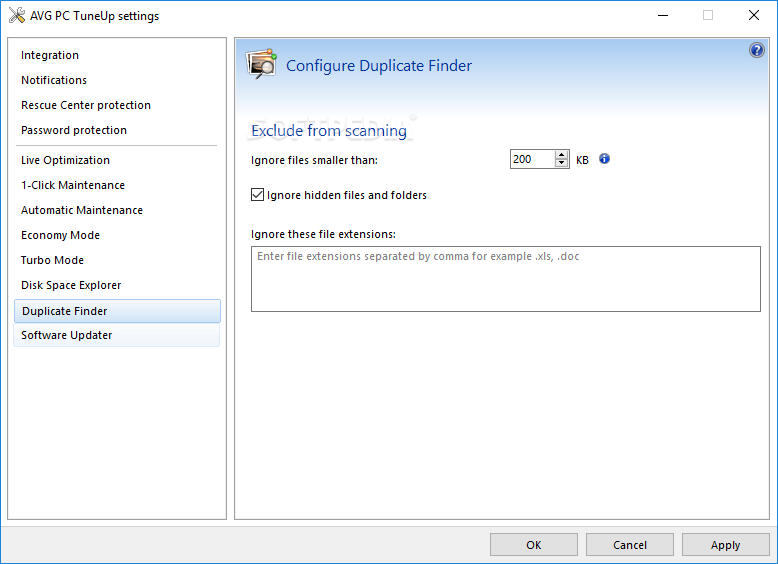Viewport: 778px width, 564px height.
Task: Click the OK button
Action: [x=534, y=545]
